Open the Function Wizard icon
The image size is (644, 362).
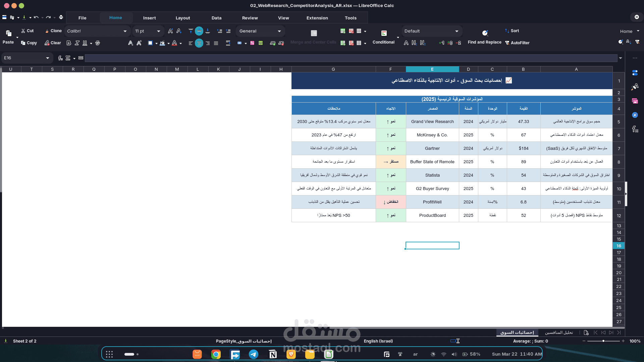click(60, 58)
